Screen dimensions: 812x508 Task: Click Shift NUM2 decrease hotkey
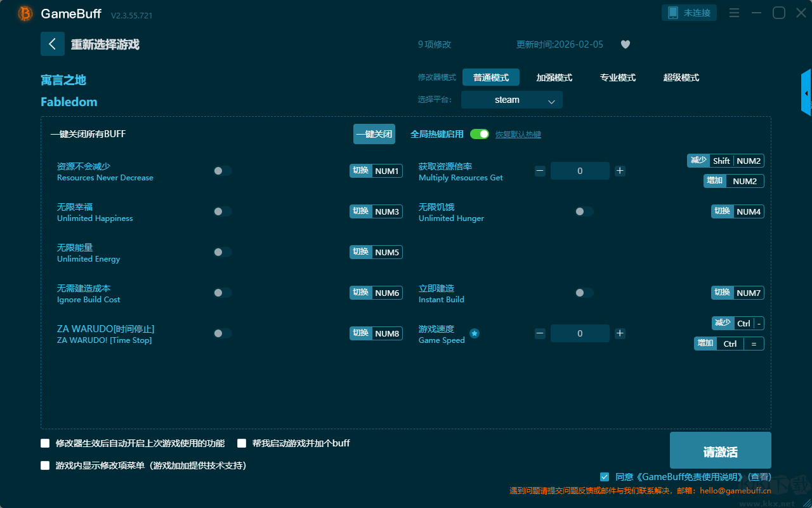point(726,161)
